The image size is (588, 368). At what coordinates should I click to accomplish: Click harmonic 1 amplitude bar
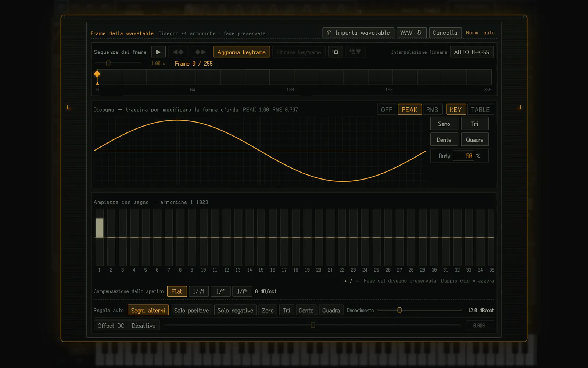(100, 237)
